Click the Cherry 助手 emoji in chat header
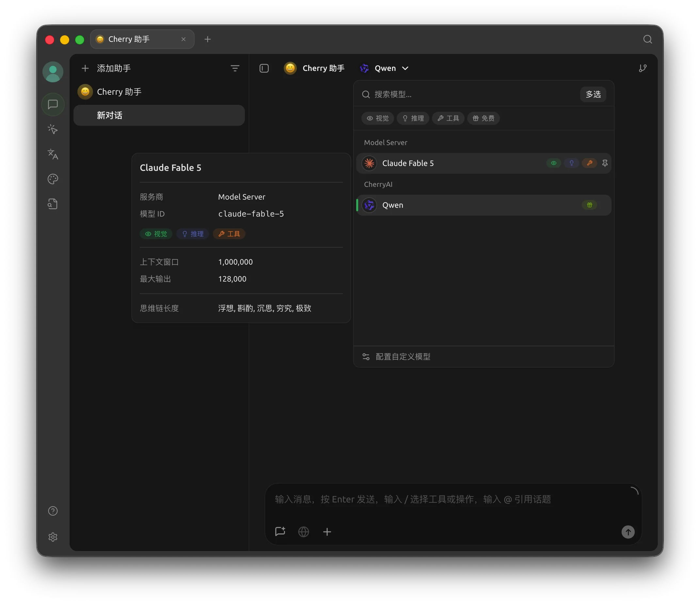Image resolution: width=700 pixels, height=605 pixels. tap(290, 68)
